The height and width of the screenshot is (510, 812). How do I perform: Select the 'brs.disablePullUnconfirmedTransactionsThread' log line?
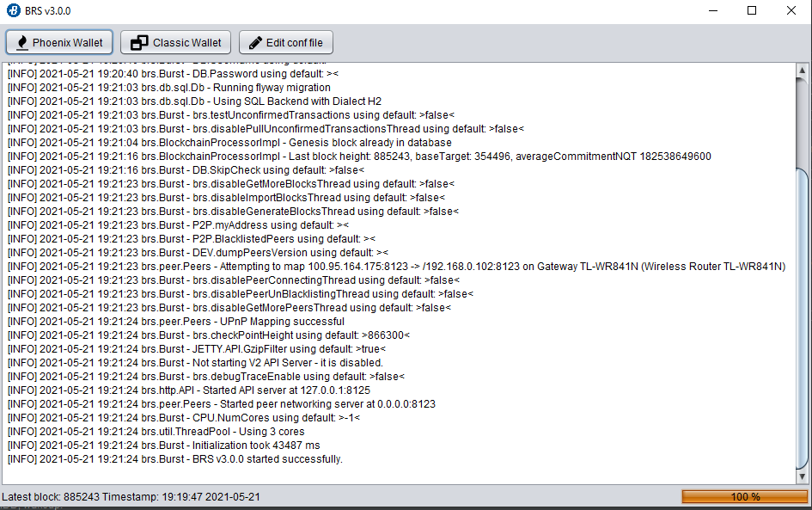[266, 129]
